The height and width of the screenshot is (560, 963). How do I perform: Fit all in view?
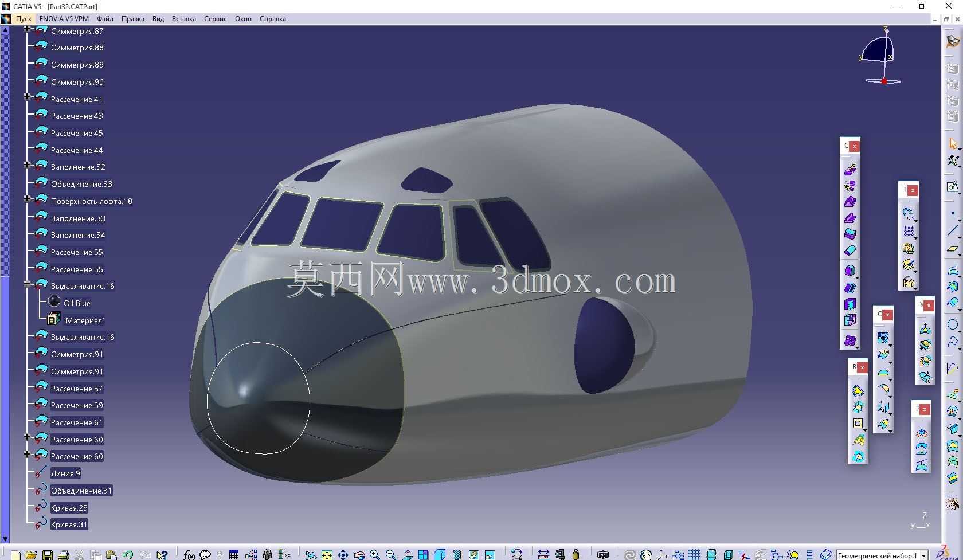326,554
